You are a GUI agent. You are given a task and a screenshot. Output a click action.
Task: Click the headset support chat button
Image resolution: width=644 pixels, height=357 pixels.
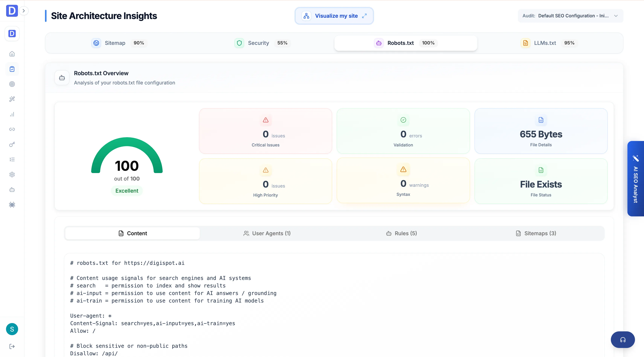click(623, 340)
